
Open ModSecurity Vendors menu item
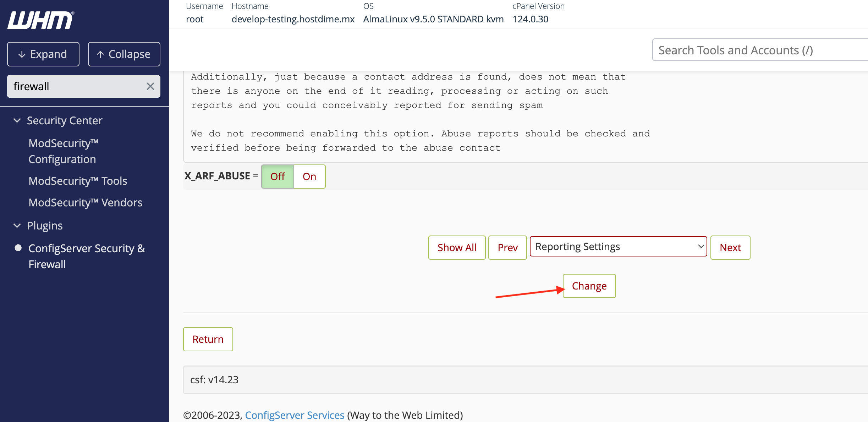85,202
